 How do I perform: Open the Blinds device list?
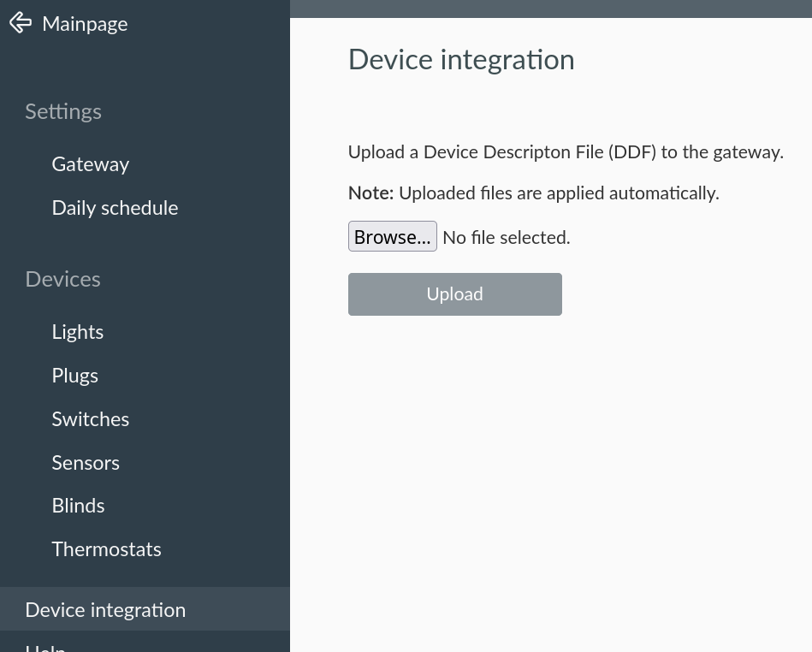[78, 506]
